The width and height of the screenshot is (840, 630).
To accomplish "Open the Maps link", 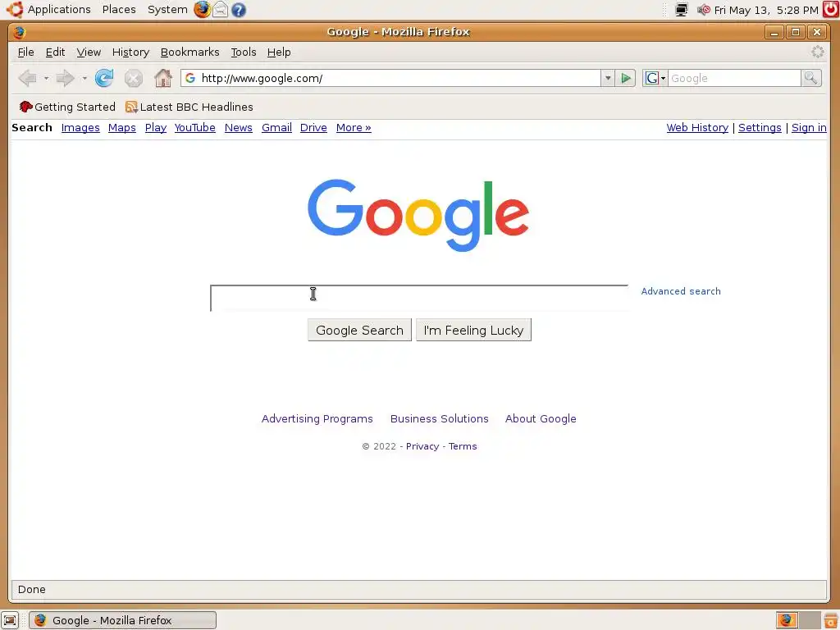I will (x=121, y=127).
